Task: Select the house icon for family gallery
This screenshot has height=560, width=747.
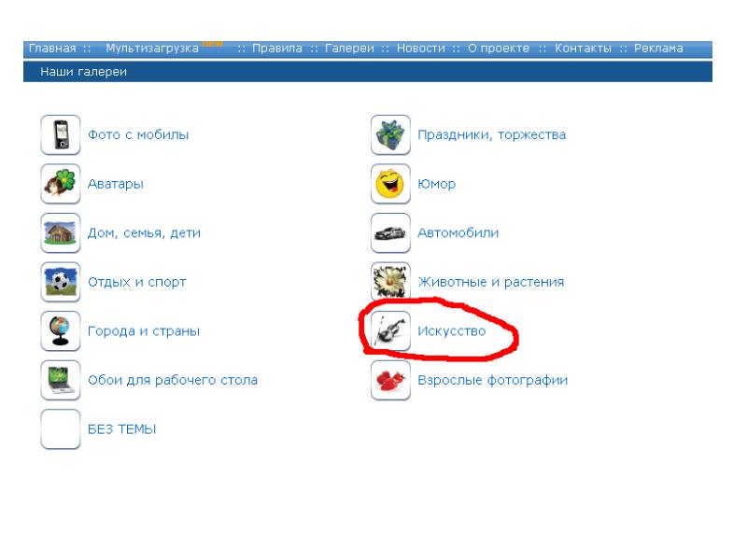Action: [61, 233]
